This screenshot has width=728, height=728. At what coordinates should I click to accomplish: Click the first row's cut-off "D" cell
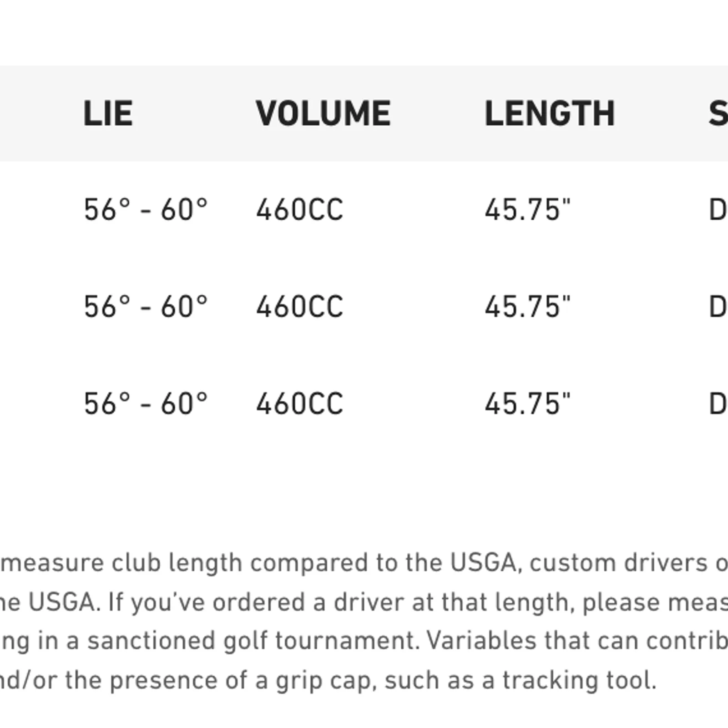coord(718,210)
